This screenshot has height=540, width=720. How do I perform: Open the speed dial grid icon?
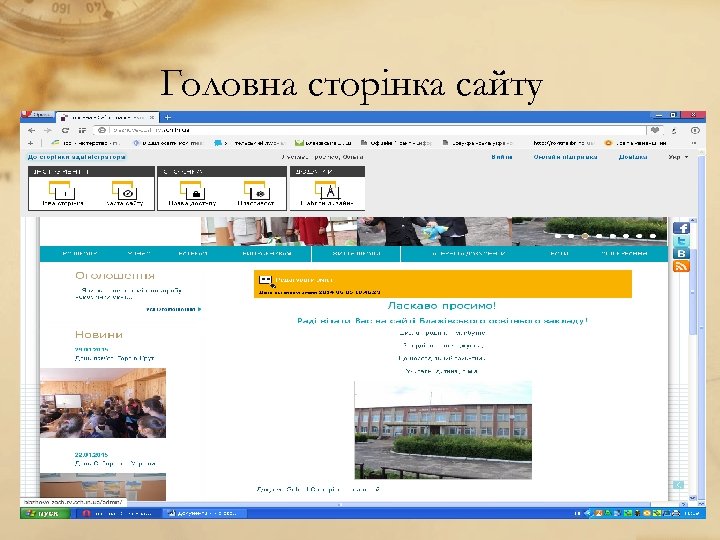click(x=82, y=130)
